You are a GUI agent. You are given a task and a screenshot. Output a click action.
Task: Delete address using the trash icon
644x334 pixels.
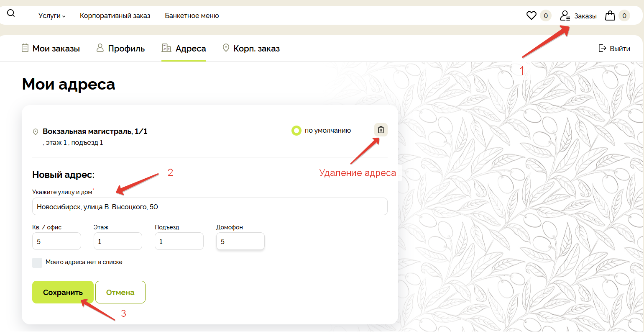click(x=381, y=130)
